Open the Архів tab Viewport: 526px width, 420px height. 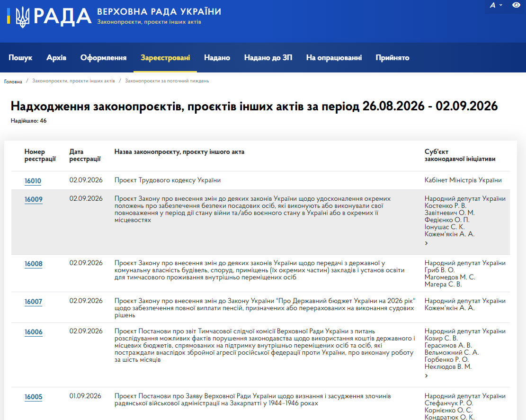[56, 58]
